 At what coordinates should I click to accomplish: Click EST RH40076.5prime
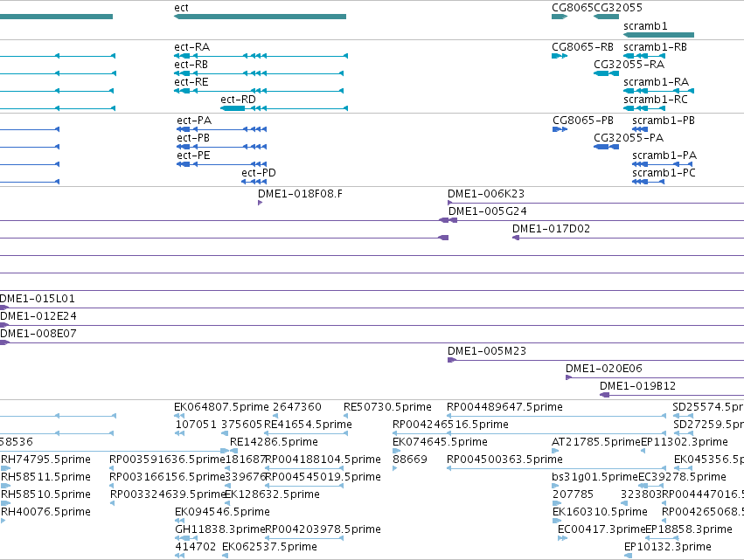pos(45,512)
